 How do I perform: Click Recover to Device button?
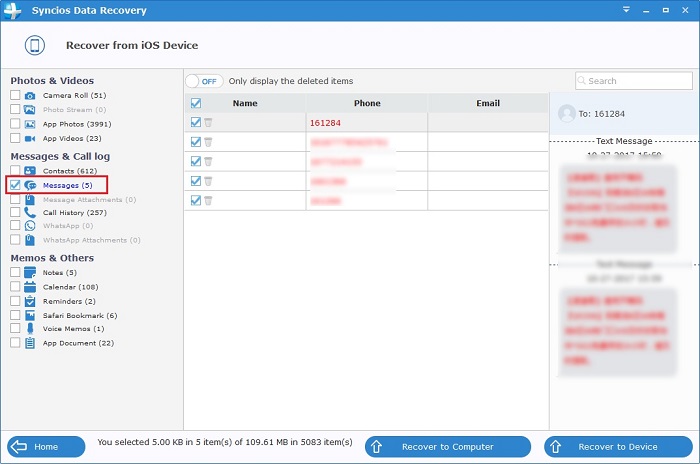coord(618,447)
